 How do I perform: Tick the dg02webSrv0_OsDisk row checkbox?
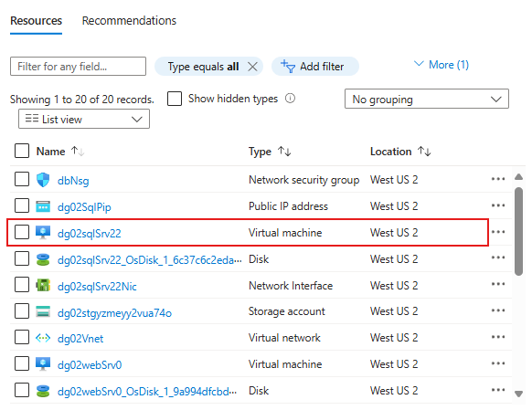coord(22,390)
